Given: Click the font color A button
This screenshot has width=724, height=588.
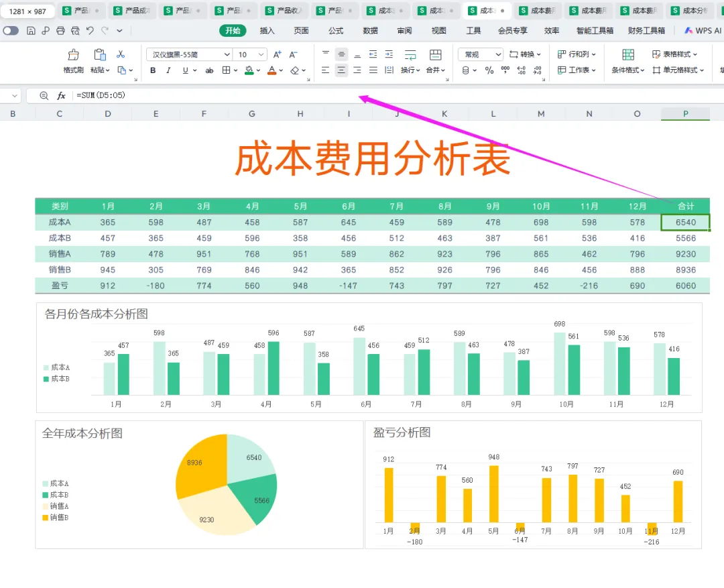Looking at the screenshot, I should click(272, 70).
